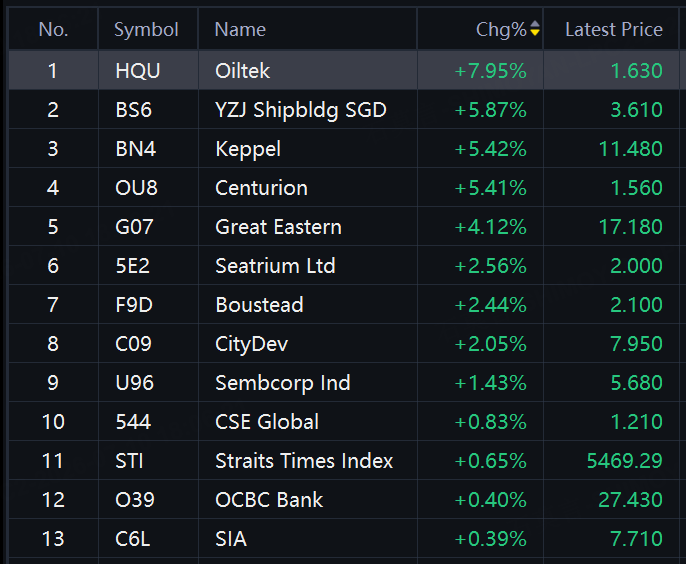Select Straits Times Index row
This screenshot has width=686, height=564.
pos(344,460)
